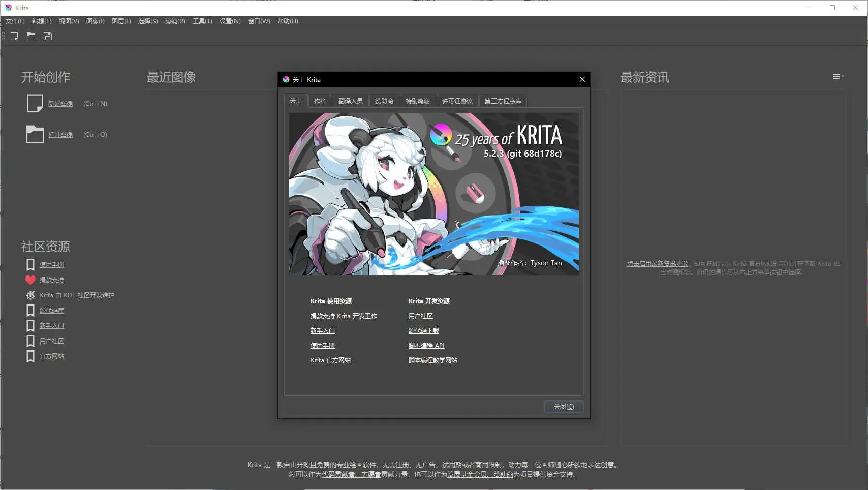Click the Krita 官方网站 link in dialog

[330, 360]
